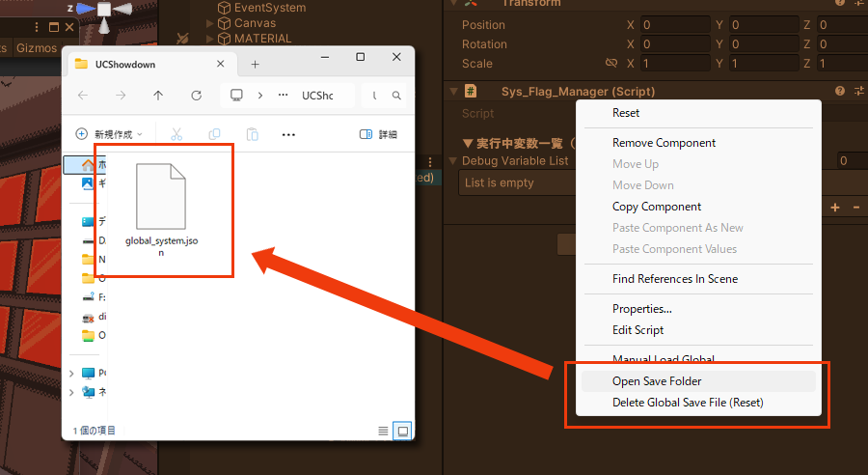Collapse the Debug Variable List foldout
This screenshot has height=475, width=868.
tap(454, 161)
